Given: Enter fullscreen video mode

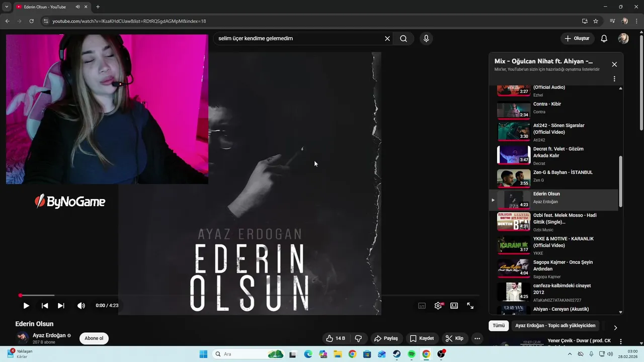Looking at the screenshot, I should [470, 306].
